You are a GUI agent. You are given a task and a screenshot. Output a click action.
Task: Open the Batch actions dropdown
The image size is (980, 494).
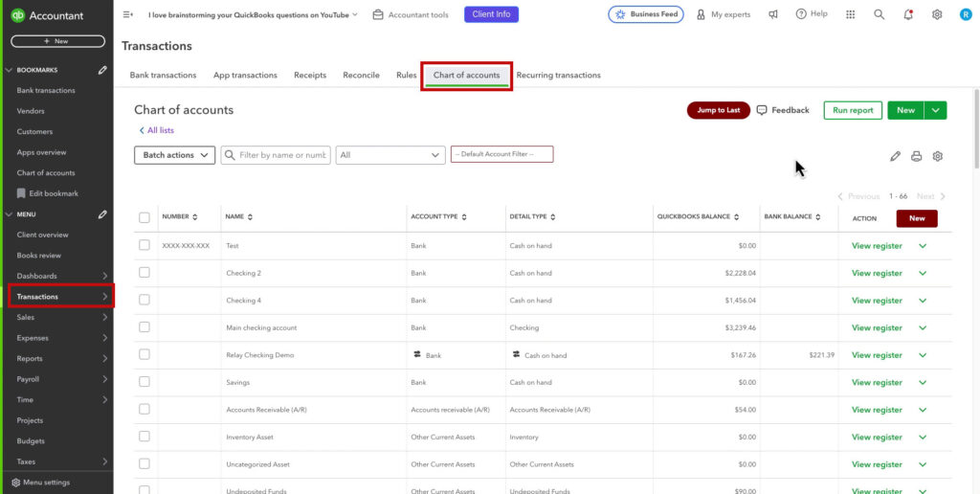175,155
